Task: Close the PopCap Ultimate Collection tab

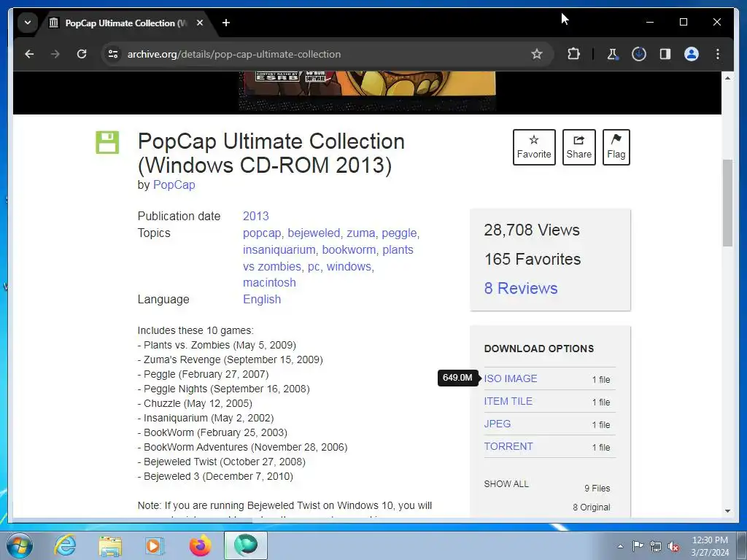Action: point(200,23)
